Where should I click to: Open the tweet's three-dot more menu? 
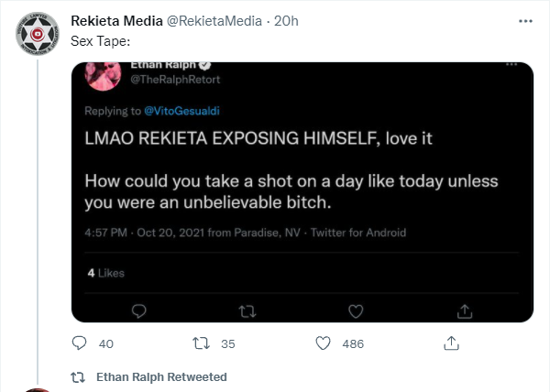[x=525, y=21]
